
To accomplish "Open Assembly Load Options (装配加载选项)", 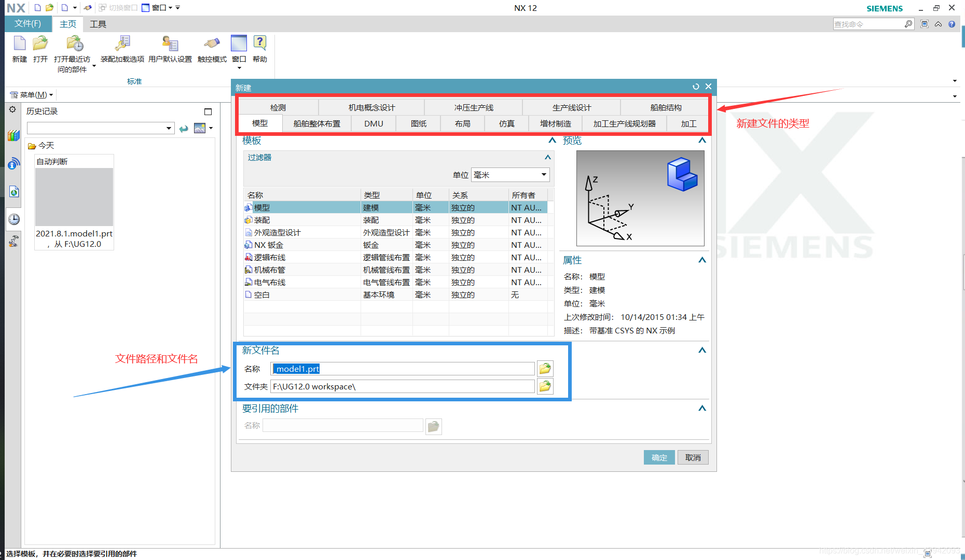I will 122,49.
